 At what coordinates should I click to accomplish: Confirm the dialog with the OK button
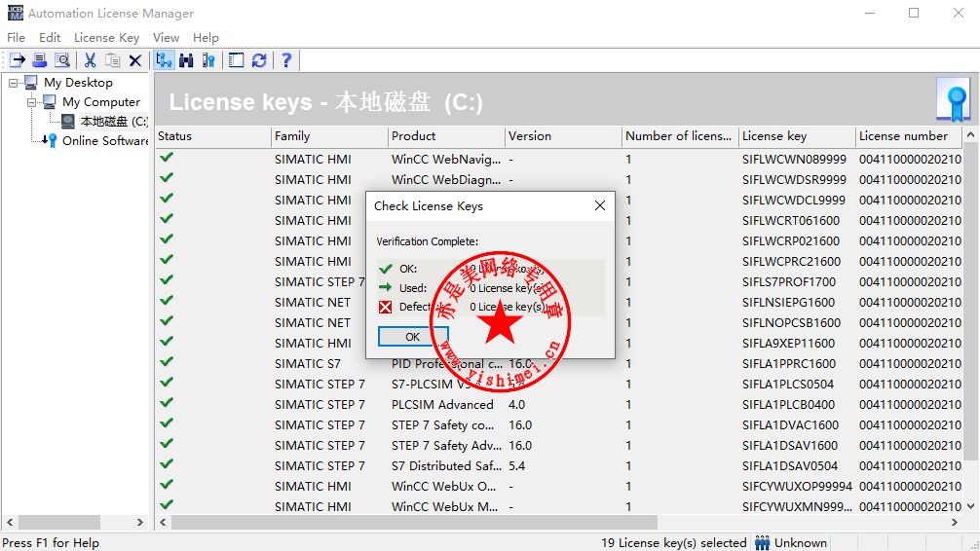click(x=412, y=337)
